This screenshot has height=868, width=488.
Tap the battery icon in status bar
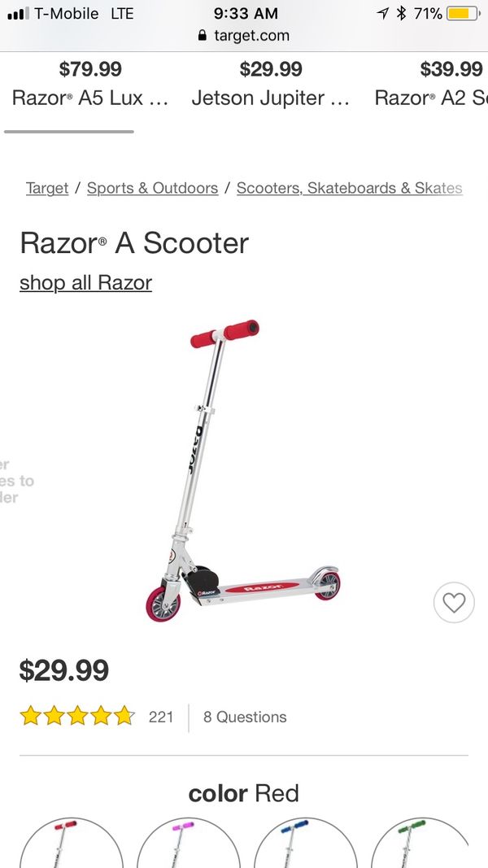(x=464, y=13)
